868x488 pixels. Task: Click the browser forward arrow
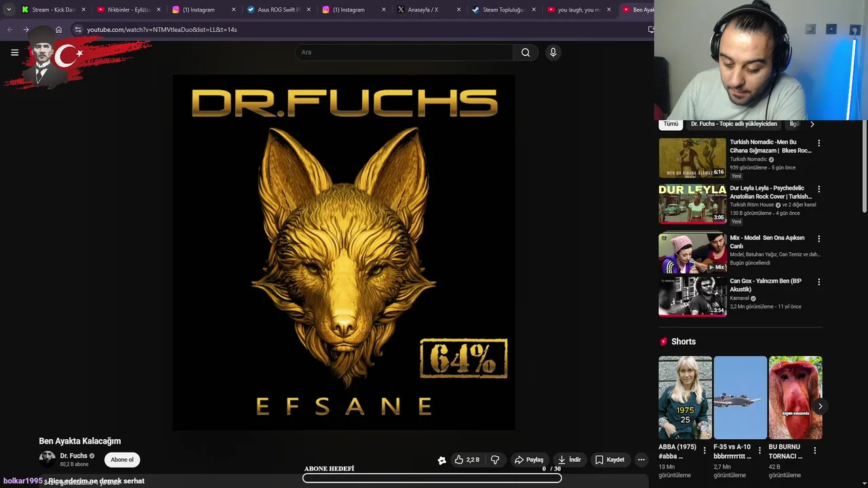(x=26, y=30)
